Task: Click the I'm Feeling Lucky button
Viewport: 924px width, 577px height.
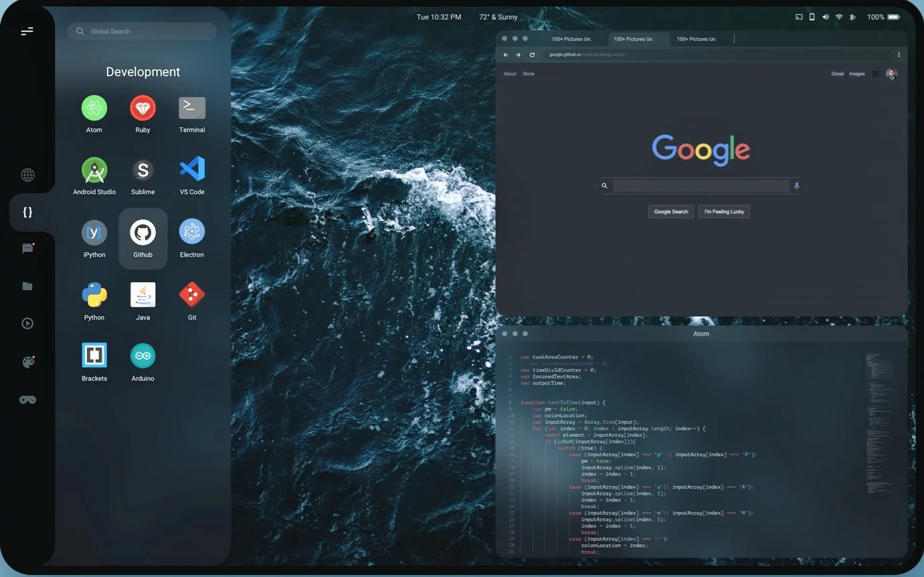Action: pos(725,211)
